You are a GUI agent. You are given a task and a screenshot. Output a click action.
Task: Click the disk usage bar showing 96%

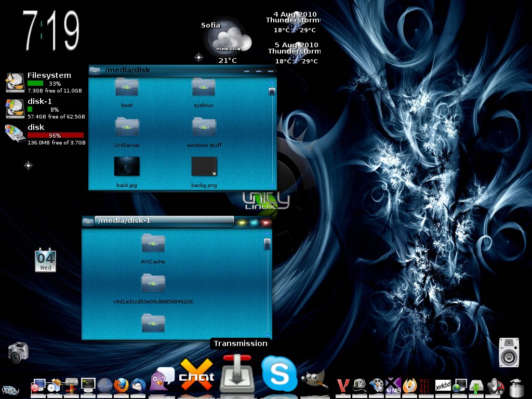pyautogui.click(x=55, y=135)
